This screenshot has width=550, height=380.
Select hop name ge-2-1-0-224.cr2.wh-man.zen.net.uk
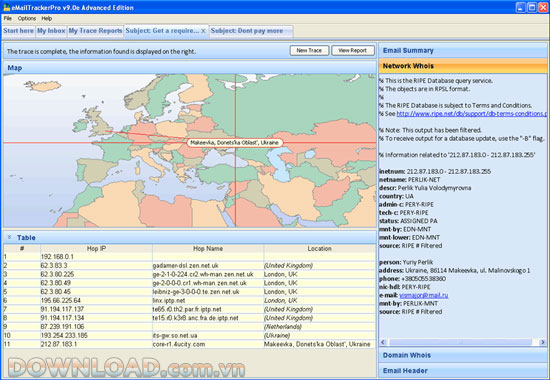tap(203, 274)
